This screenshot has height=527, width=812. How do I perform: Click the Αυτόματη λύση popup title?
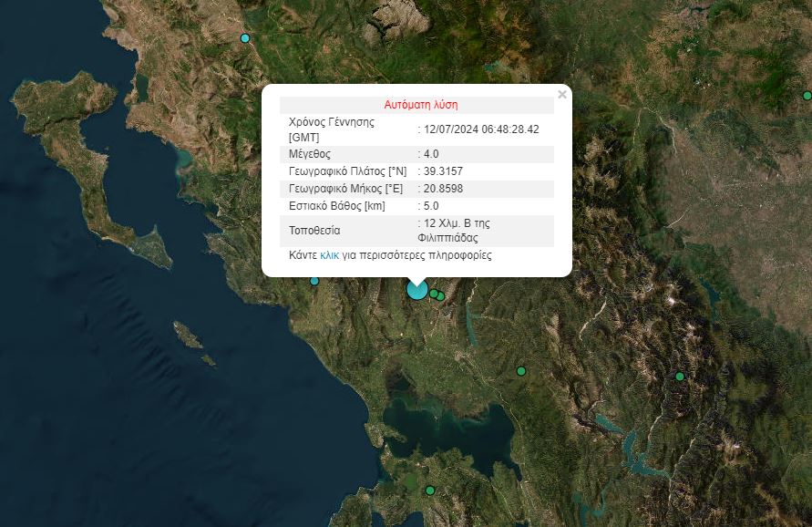point(423,104)
